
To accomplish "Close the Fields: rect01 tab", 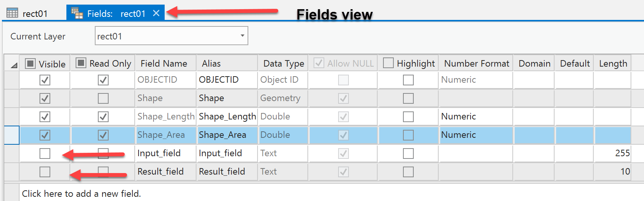I will [156, 13].
